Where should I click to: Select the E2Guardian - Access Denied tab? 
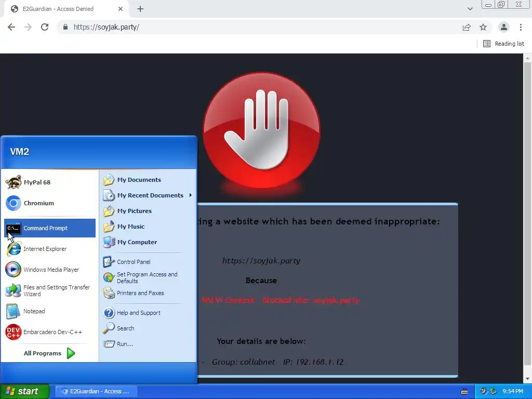coord(66,9)
